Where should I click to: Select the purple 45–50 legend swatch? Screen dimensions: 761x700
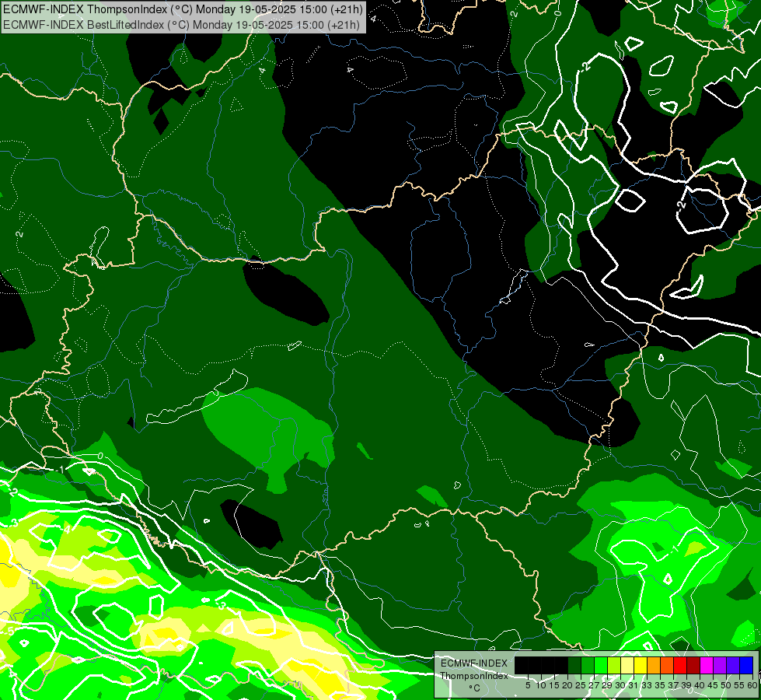pyautogui.click(x=719, y=665)
